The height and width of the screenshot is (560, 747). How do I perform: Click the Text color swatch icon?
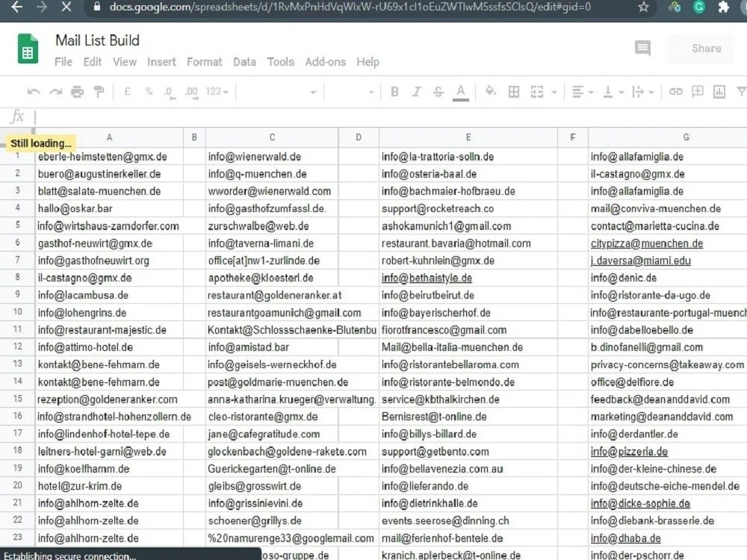[461, 91]
